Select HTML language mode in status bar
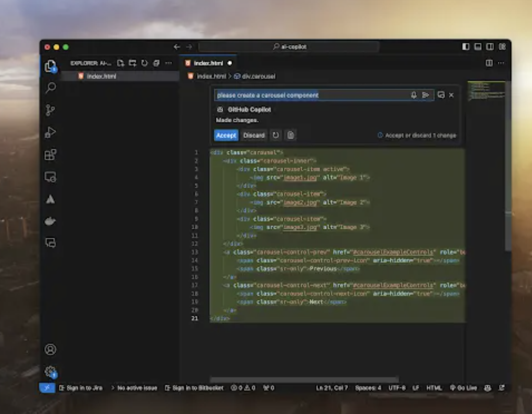The height and width of the screenshot is (414, 532). tap(434, 388)
